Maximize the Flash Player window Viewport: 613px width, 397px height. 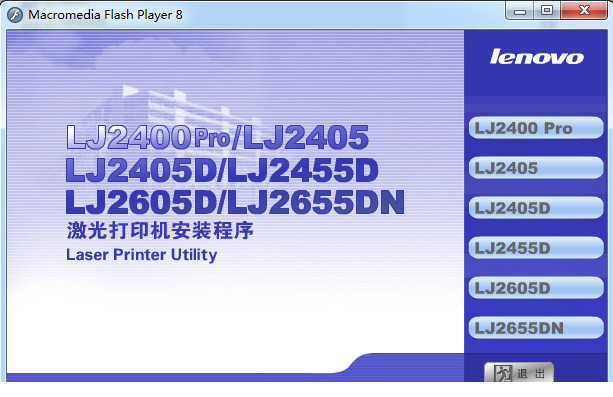pos(547,11)
